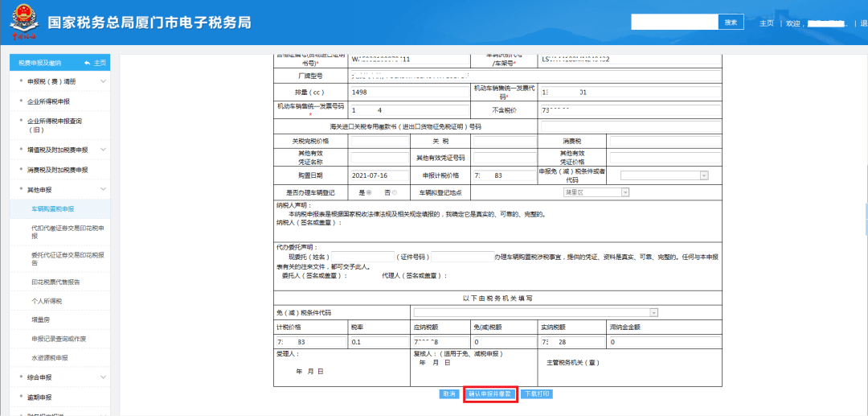Select 车辆购置税申报 in sidebar
The width and height of the screenshot is (868, 416).
[53, 209]
